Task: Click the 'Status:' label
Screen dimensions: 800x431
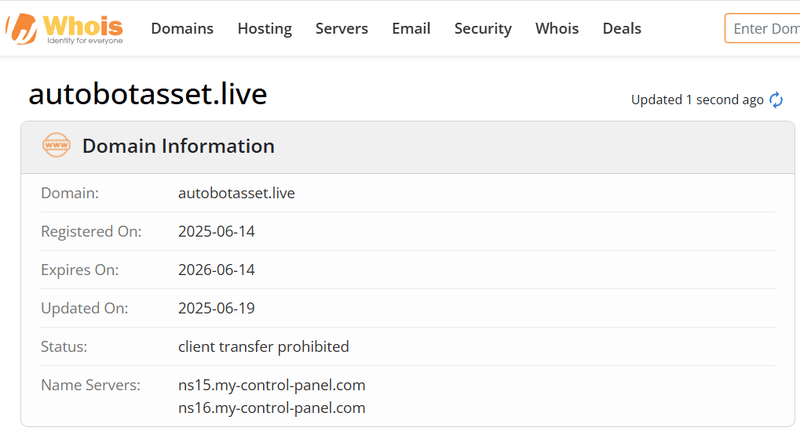Action: [64, 347]
